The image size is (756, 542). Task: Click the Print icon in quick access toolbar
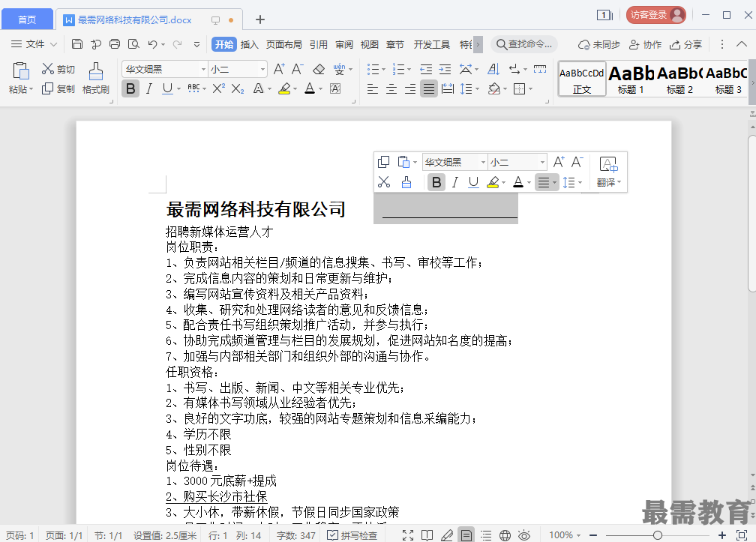(114, 44)
